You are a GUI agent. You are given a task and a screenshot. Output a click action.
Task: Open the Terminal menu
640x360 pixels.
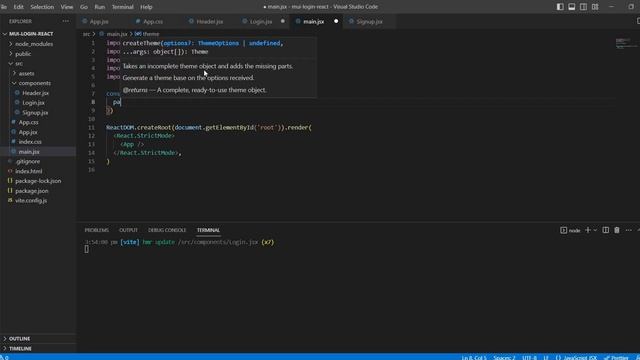tap(122, 7)
